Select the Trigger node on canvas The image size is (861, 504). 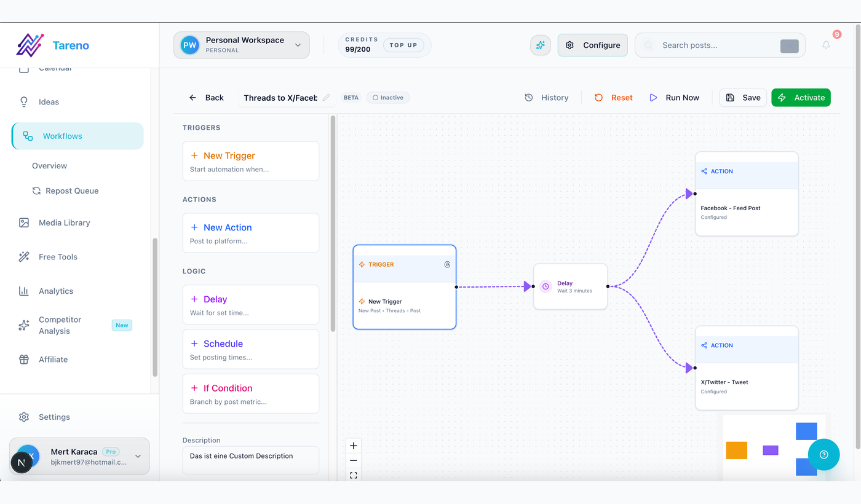click(405, 287)
